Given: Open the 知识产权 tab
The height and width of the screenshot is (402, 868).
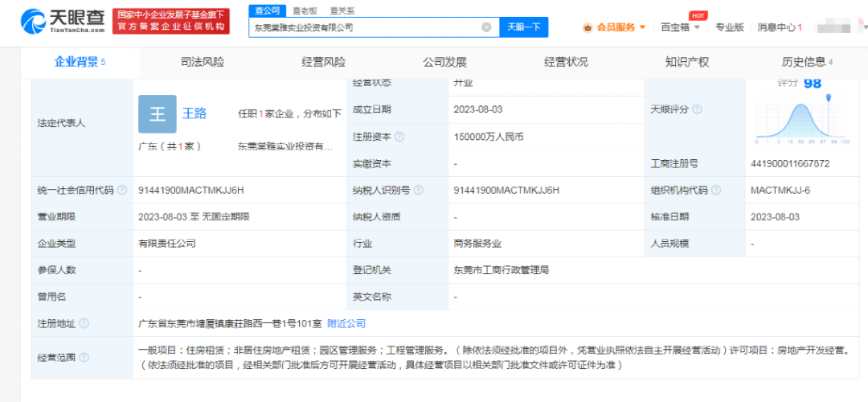Looking at the screenshot, I should tap(687, 62).
